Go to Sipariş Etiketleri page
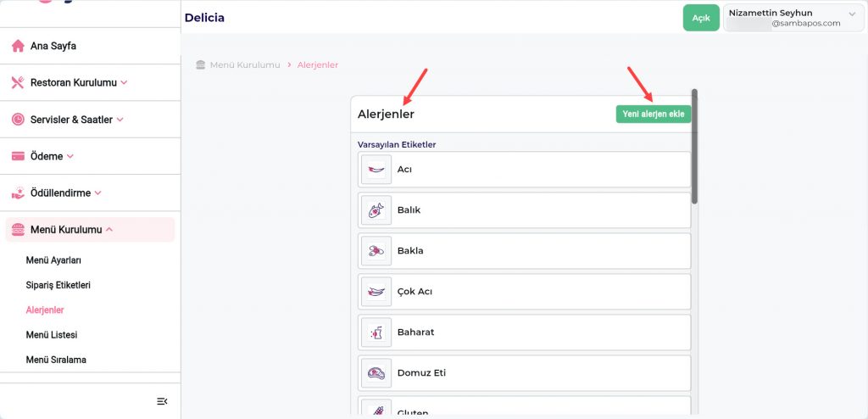868x419 pixels. [58, 285]
